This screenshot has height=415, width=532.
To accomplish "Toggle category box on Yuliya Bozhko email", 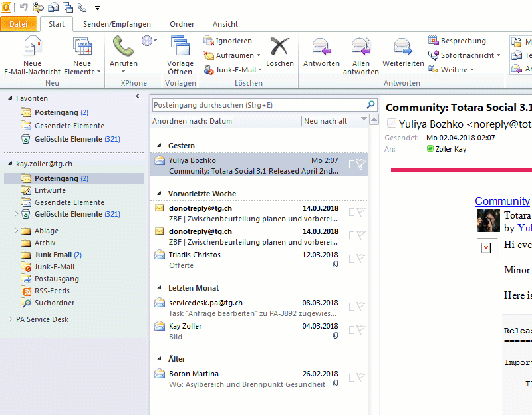I will coord(352,164).
